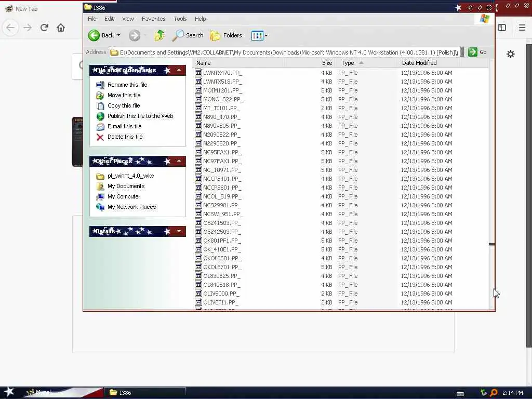This screenshot has width=532, height=399.
Task: Click the Views grid icon
Action: pos(257,35)
